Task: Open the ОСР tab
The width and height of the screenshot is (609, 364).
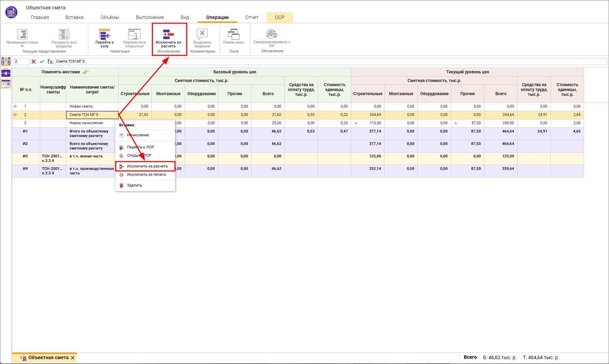Action: [x=280, y=17]
